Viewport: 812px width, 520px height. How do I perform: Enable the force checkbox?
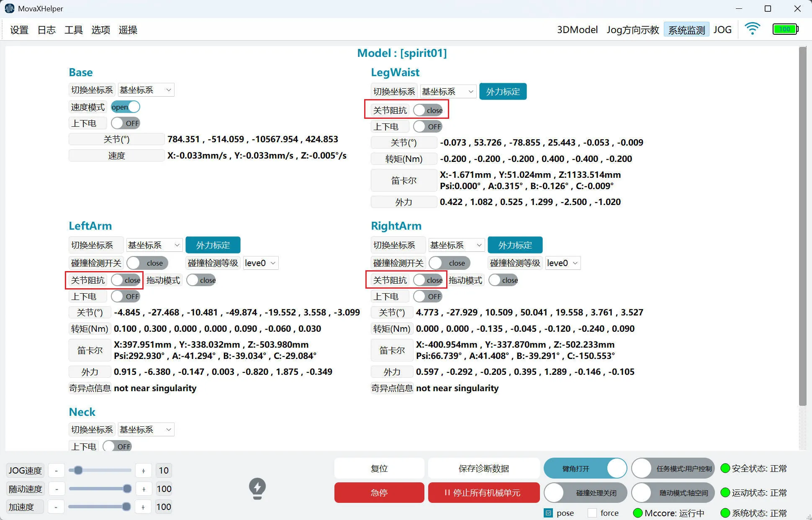592,513
